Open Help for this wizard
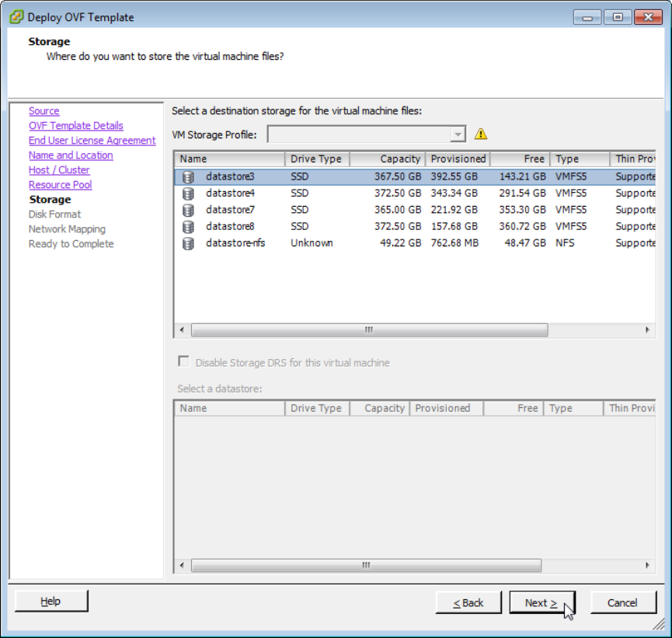 (x=51, y=601)
